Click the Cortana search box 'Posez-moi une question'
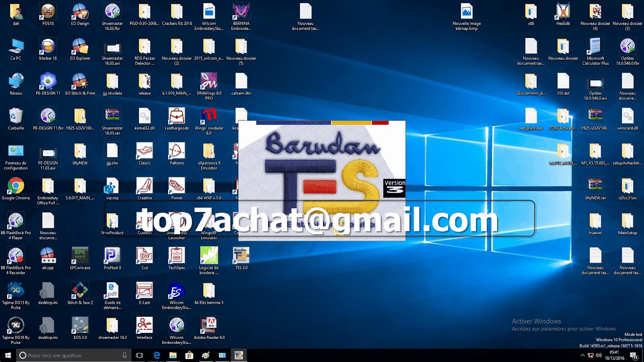Viewport: 644px width, 362px height. (x=60, y=355)
